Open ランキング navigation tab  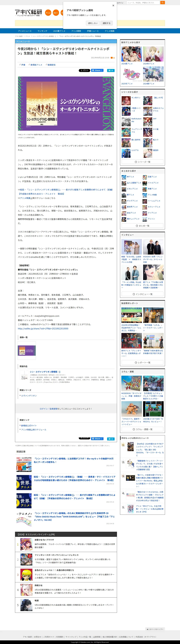pyautogui.click(x=42, y=31)
